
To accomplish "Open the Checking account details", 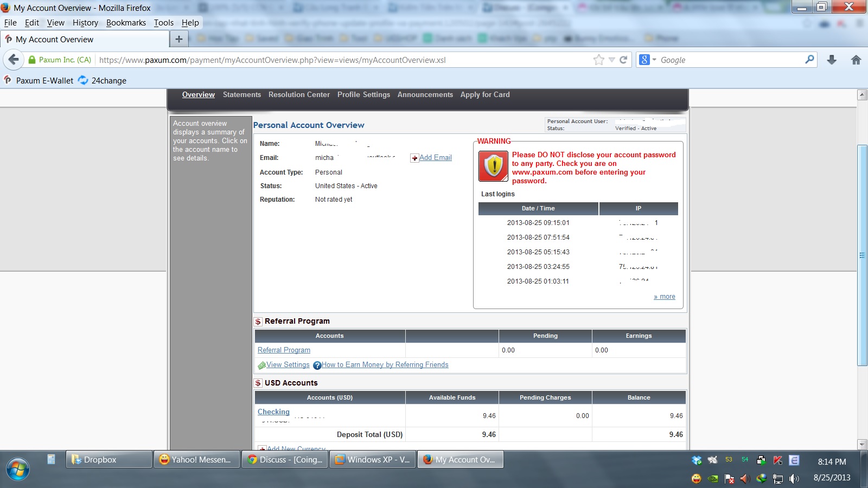I will click(x=273, y=412).
